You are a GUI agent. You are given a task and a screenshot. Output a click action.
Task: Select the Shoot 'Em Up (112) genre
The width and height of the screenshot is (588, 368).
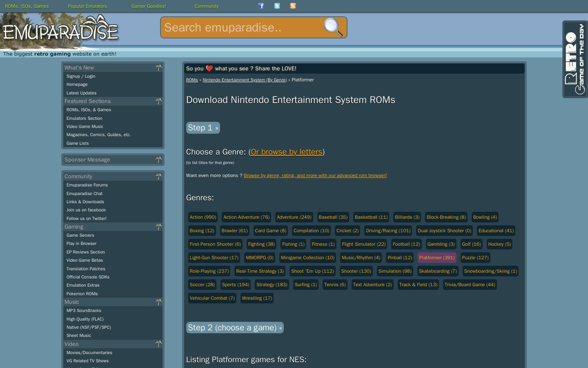312,271
